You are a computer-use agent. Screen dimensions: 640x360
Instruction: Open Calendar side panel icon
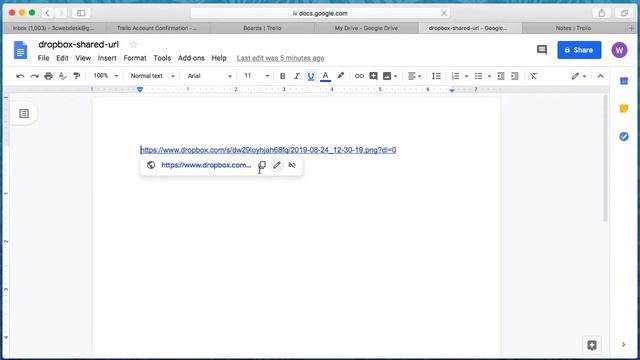[624, 81]
